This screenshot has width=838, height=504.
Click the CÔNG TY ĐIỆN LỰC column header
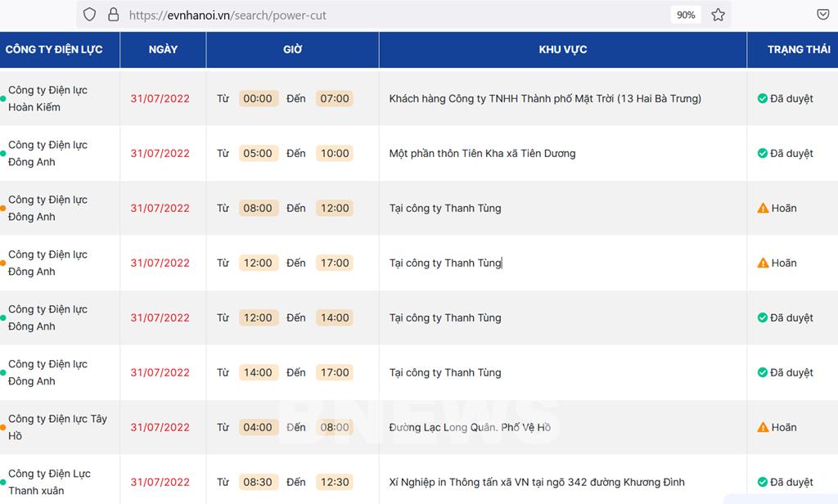click(x=54, y=50)
